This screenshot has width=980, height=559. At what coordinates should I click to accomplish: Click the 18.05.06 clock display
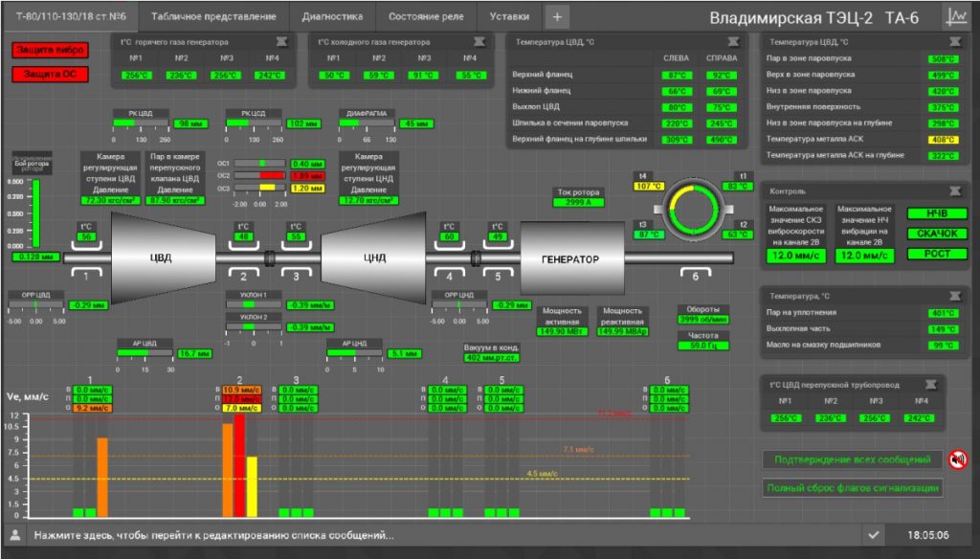pos(928,535)
